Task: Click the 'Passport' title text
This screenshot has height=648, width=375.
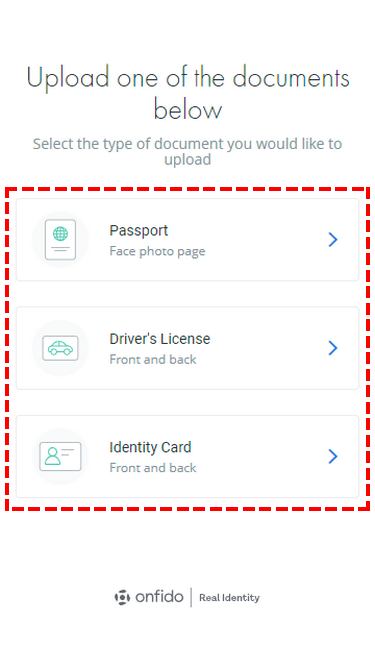Action: click(x=139, y=231)
